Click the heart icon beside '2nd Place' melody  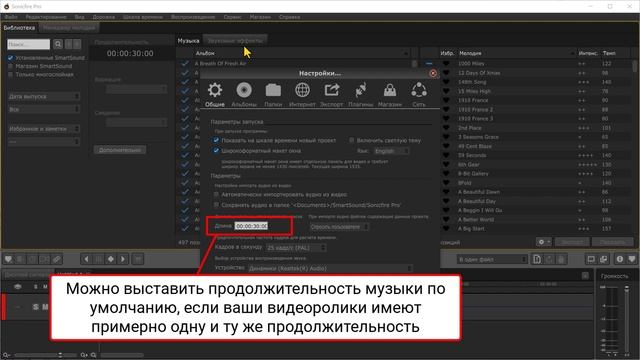446,128
